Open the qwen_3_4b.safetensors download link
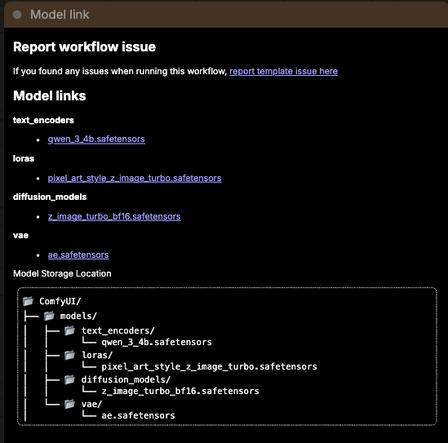The image size is (448, 443). click(96, 139)
